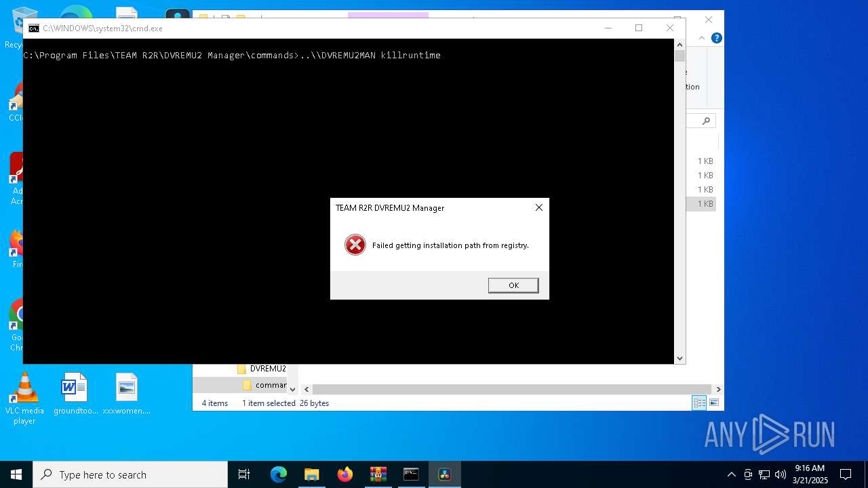Open the Adobe Acrobat desktop shortcut
Viewport: 868px width, 488px height.
coord(16,179)
